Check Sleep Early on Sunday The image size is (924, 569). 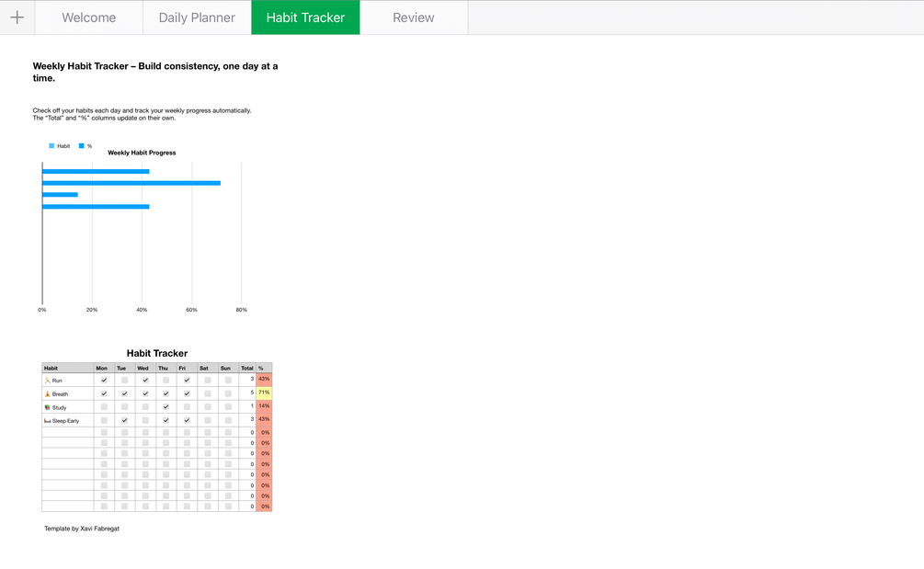point(228,421)
